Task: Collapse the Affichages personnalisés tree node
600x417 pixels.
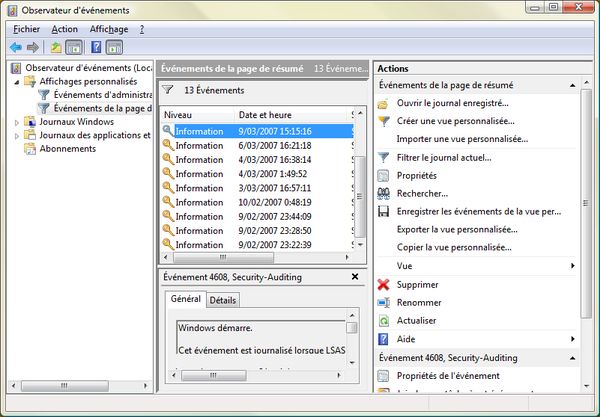Action: point(17,81)
